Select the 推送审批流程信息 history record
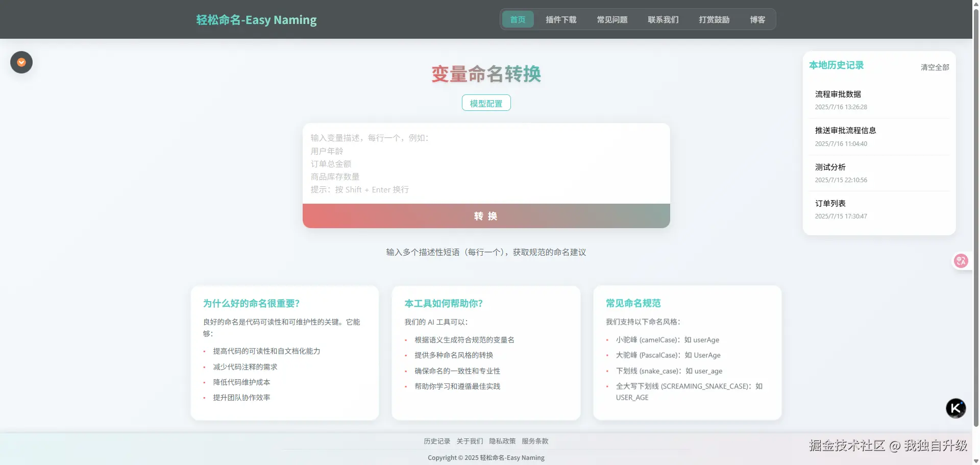This screenshot has width=980, height=465. point(846,130)
